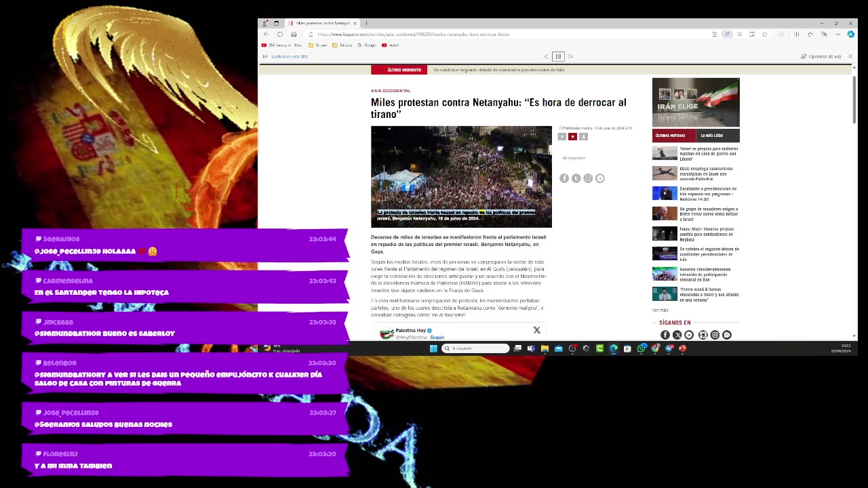Follow Palestina Hoy via Seguir link
Screen dimensions: 868x488
[437, 337]
